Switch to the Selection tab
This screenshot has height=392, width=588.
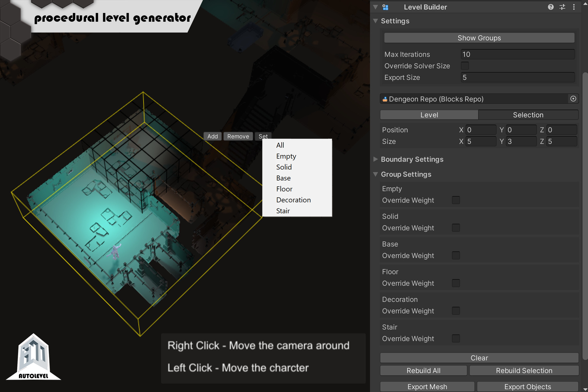pyautogui.click(x=528, y=115)
